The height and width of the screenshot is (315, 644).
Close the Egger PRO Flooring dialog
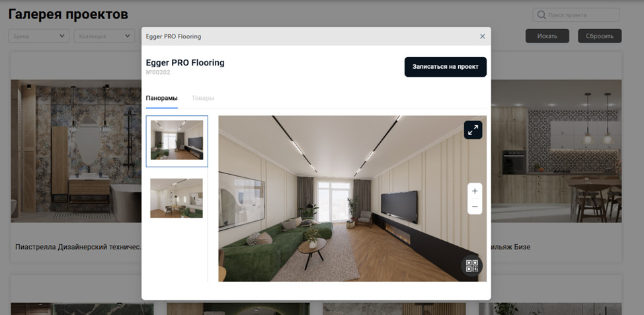pos(483,36)
